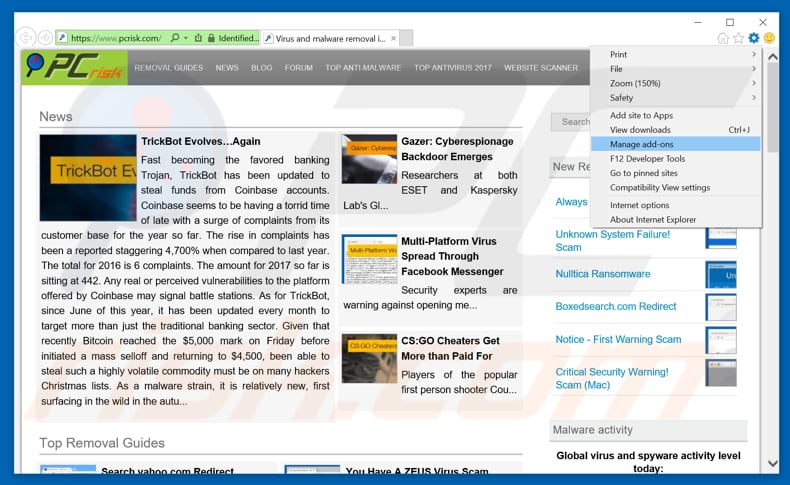Click the browser Forward arrow button
The height and width of the screenshot is (485, 790).
[45, 38]
